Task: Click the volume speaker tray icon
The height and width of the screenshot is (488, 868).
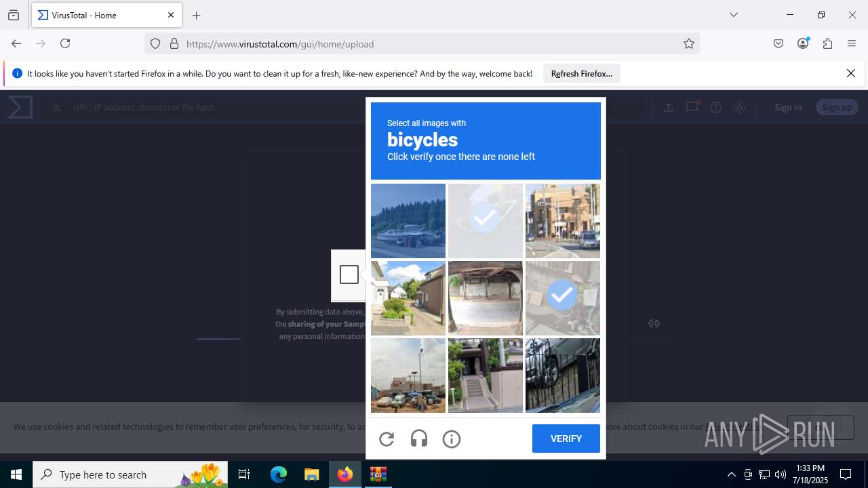Action: (x=781, y=474)
